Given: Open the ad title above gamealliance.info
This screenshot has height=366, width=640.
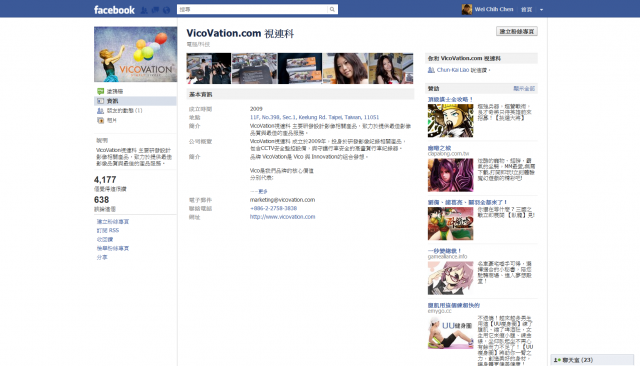Looking at the screenshot, I should tap(444, 251).
